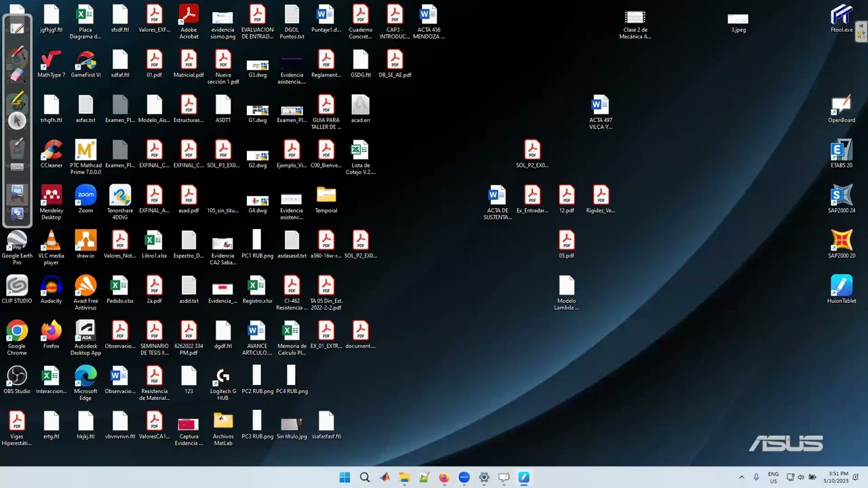Click the CCleaner desktop icon
Image resolution: width=868 pixels, height=488 pixels.
pyautogui.click(x=52, y=155)
